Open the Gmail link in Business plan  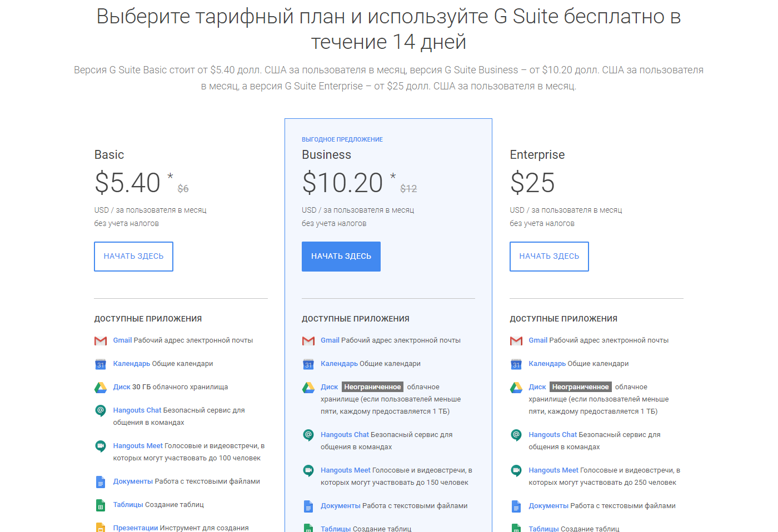330,340
